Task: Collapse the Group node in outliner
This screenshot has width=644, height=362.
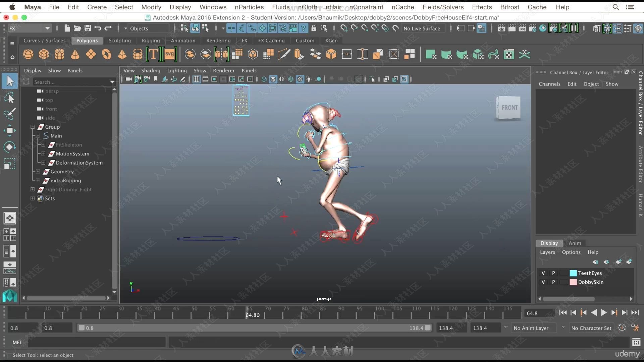Action: point(33,127)
